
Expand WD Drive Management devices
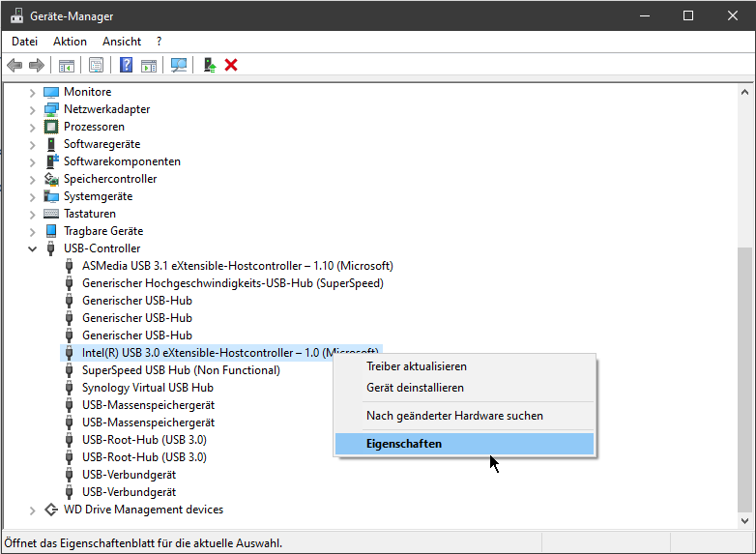[x=32, y=510]
